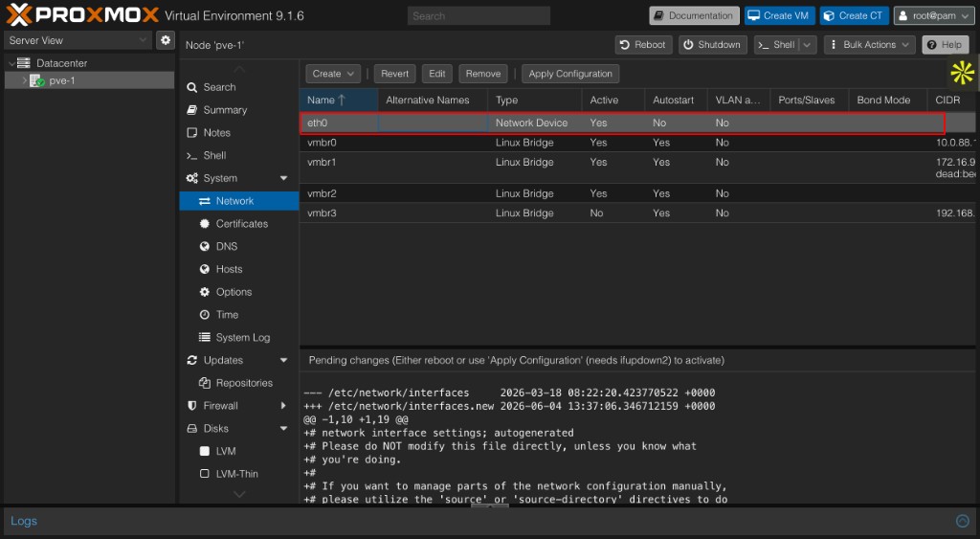Click the Revert button
The image size is (980, 539).
point(394,74)
